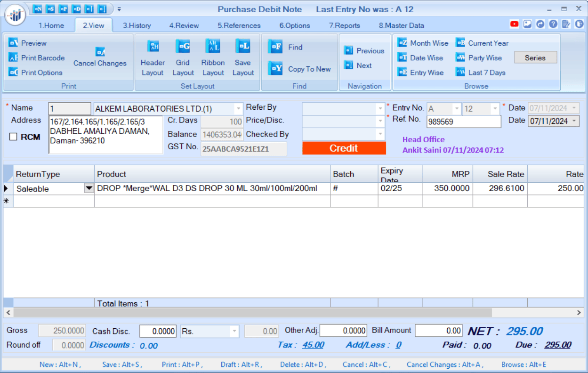Click the orange Credit button
The height and width of the screenshot is (373, 588).
(344, 148)
